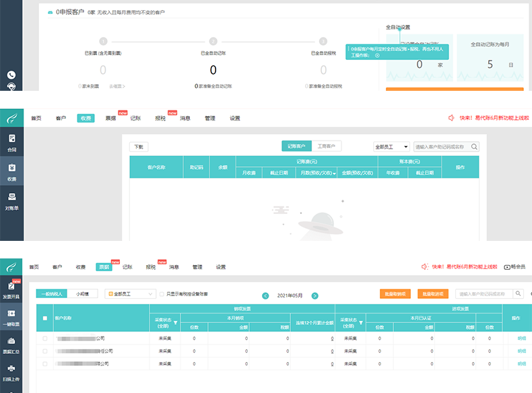Click the phone icon in the sidebar
Viewport: 532px width, 393px height.
click(x=11, y=75)
